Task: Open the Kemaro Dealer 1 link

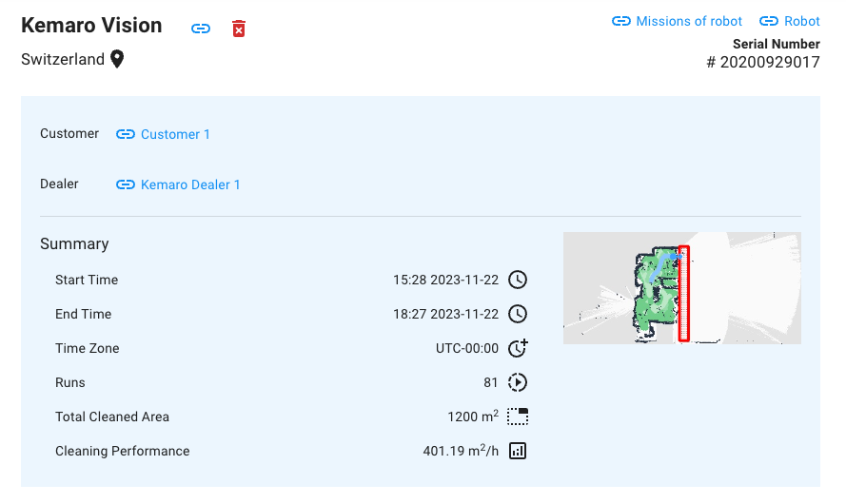Action: (x=178, y=184)
